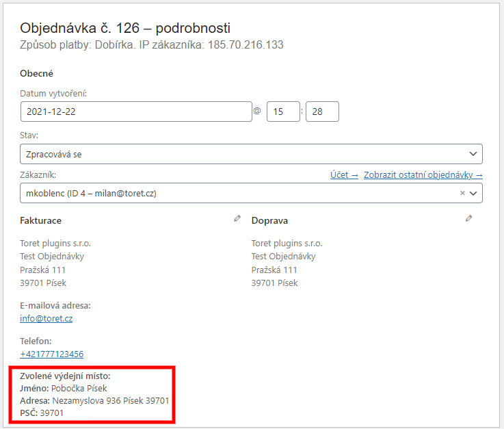The width and height of the screenshot is (504, 429).
Task: Click the Datum vytvoření label
Action: [53, 94]
